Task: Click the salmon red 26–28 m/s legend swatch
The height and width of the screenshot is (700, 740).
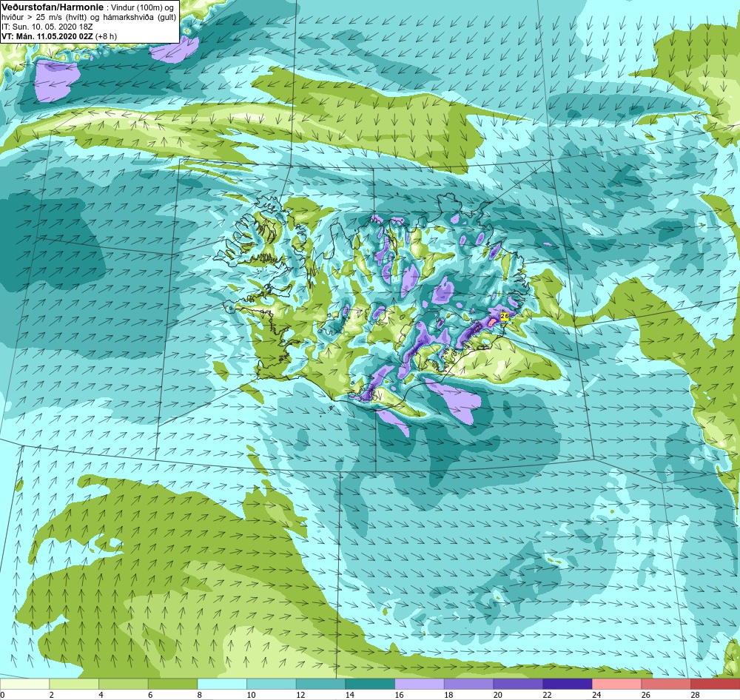Action: tap(666, 684)
